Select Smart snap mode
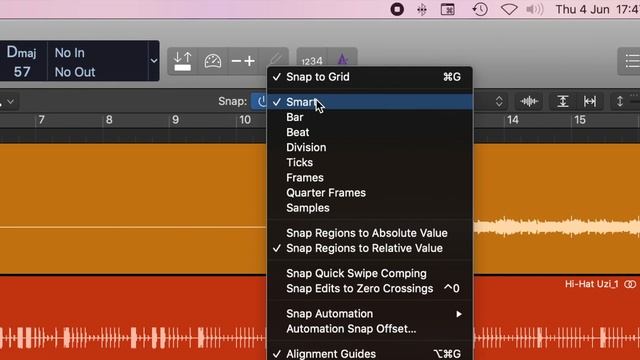 click(370, 102)
